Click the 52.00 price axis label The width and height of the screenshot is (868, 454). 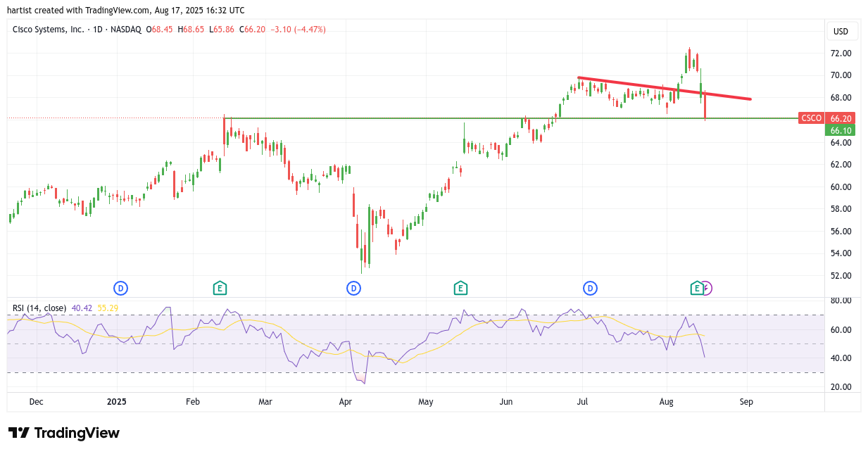point(841,276)
